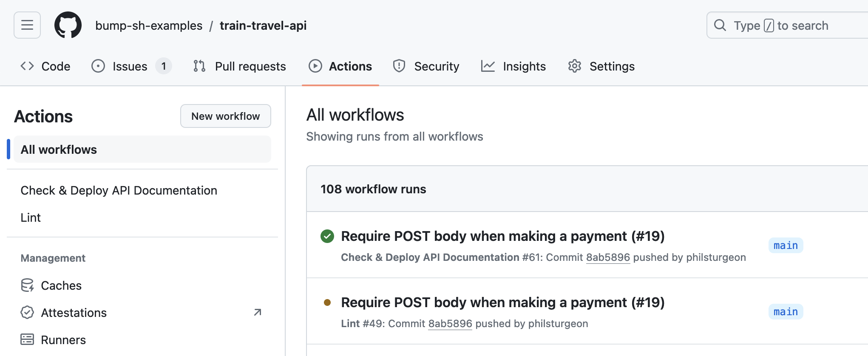Screen dimensions: 868x356
Task: Click the external arrow icon beside Attestations
Action: click(x=258, y=313)
